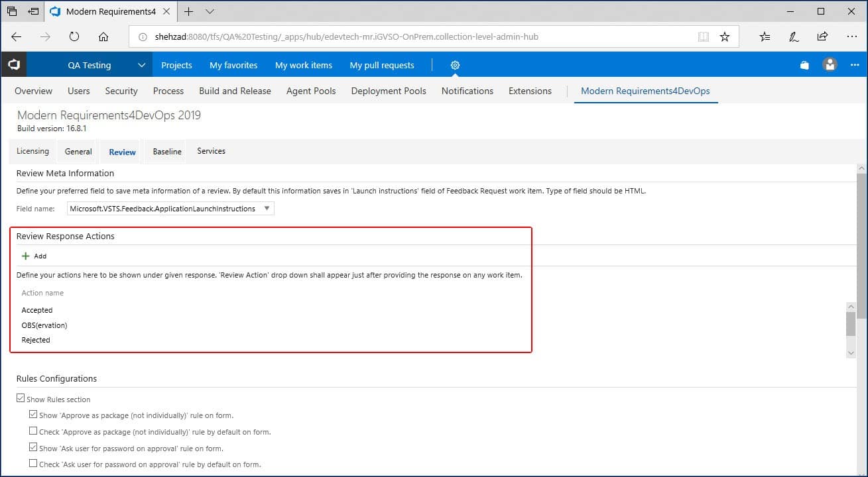
Task: Go to browser home icon
Action: [x=103, y=37]
